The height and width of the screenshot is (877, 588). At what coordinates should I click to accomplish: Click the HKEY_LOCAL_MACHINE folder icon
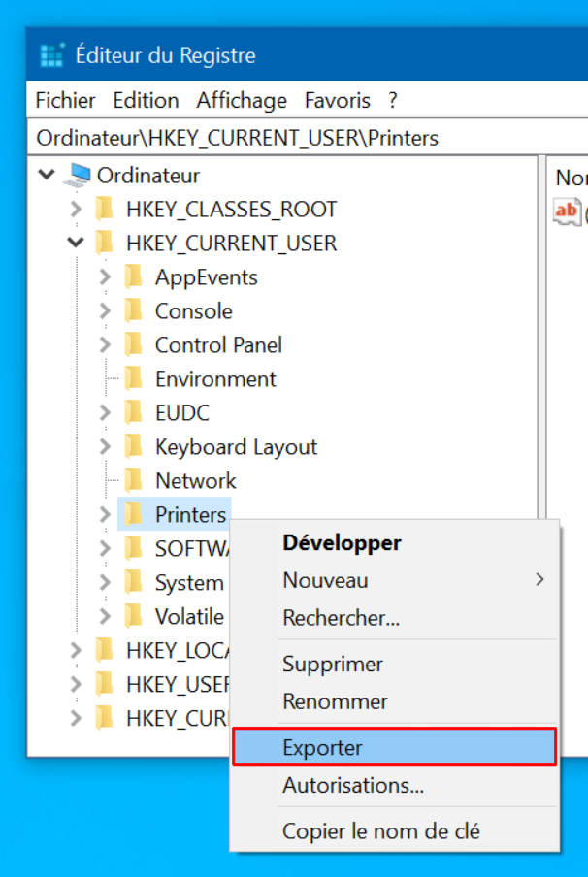point(105,651)
